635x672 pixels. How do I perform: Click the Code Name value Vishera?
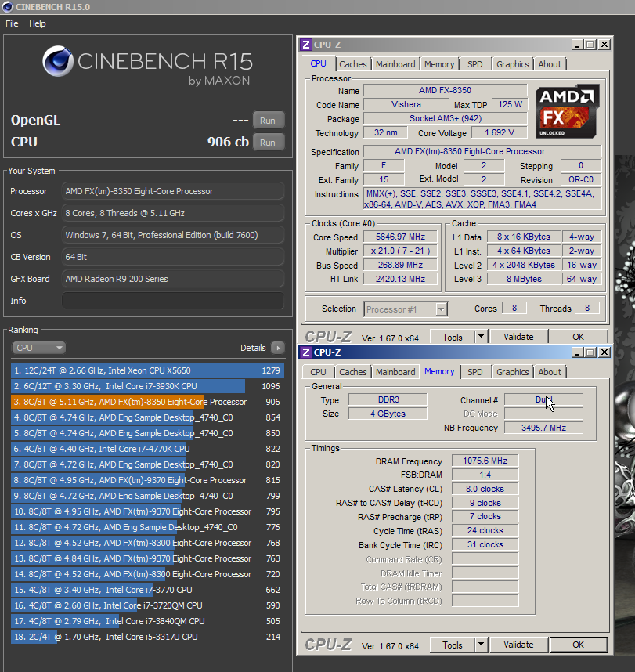tap(406, 105)
